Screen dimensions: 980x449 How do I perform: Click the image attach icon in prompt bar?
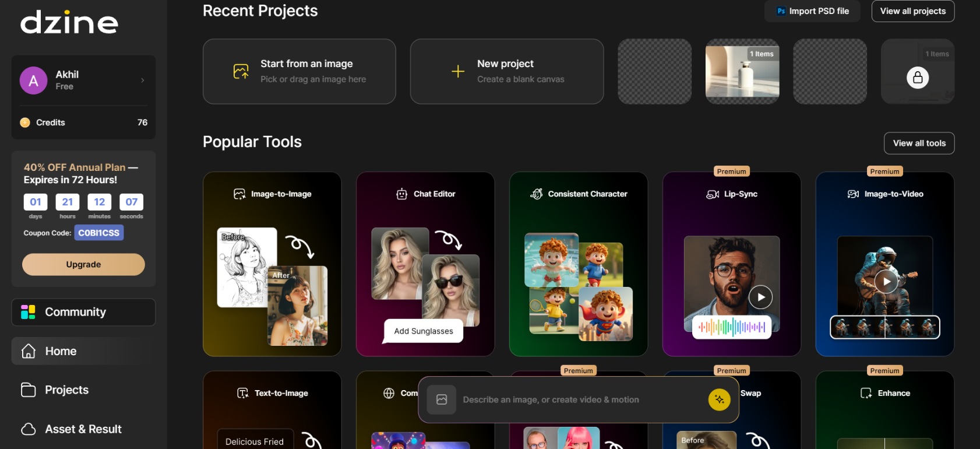[442, 400]
